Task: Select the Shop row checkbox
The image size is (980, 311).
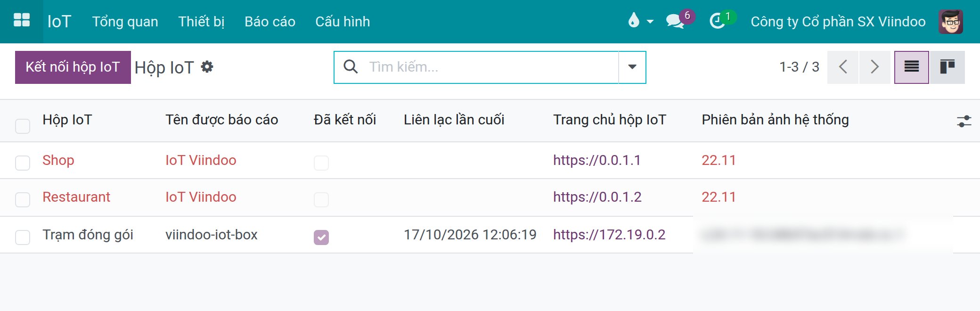Action: [23, 163]
